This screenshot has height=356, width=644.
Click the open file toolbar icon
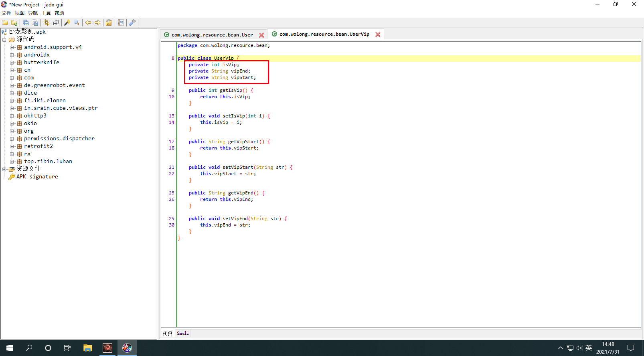coord(5,23)
